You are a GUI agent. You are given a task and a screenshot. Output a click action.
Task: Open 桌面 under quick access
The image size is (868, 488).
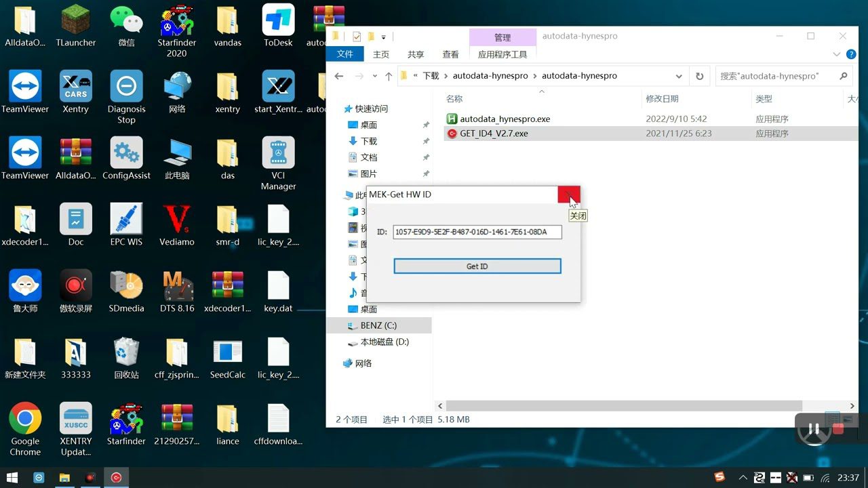[369, 125]
